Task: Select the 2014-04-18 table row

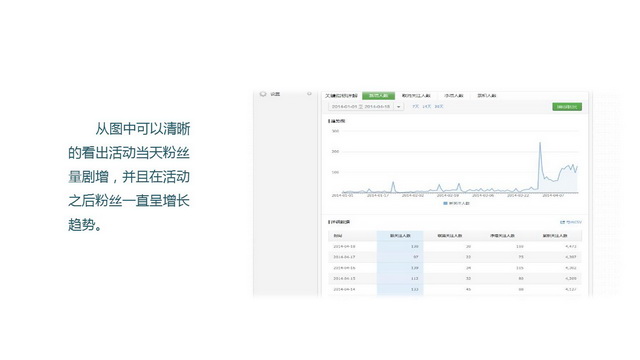Action: (x=455, y=247)
